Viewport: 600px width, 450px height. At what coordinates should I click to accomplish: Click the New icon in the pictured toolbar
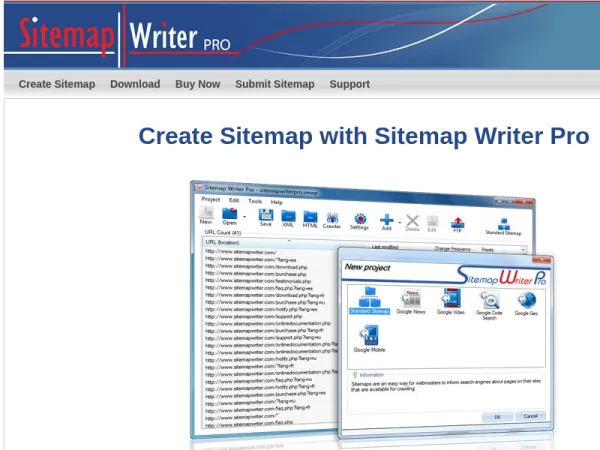pyautogui.click(x=206, y=215)
